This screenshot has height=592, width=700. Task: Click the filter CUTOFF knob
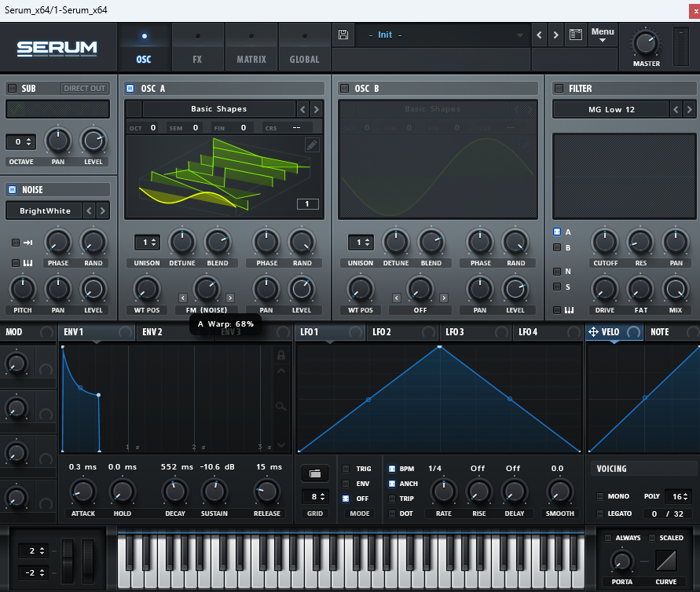point(605,243)
